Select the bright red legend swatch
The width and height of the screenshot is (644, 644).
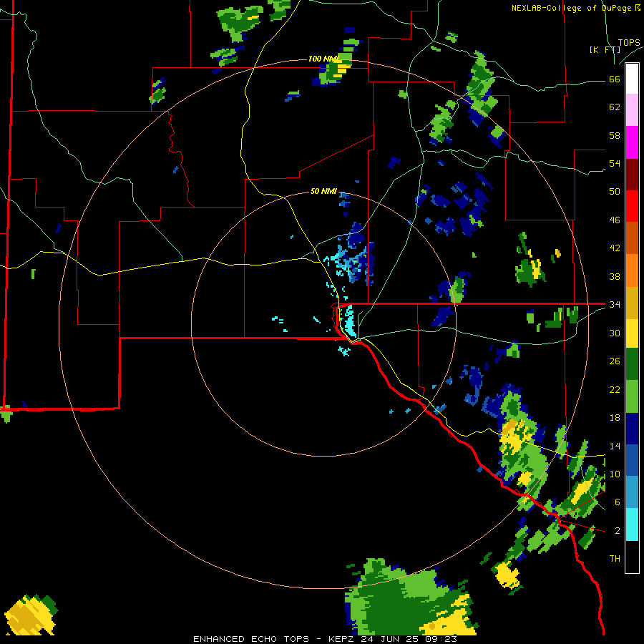[632, 206]
